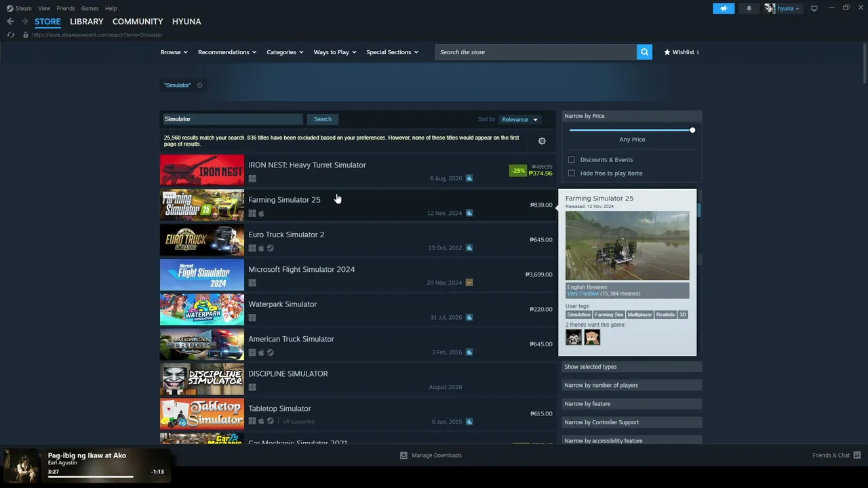Click the second friend avatar in the popup
The image size is (868, 488).
[x=592, y=337]
